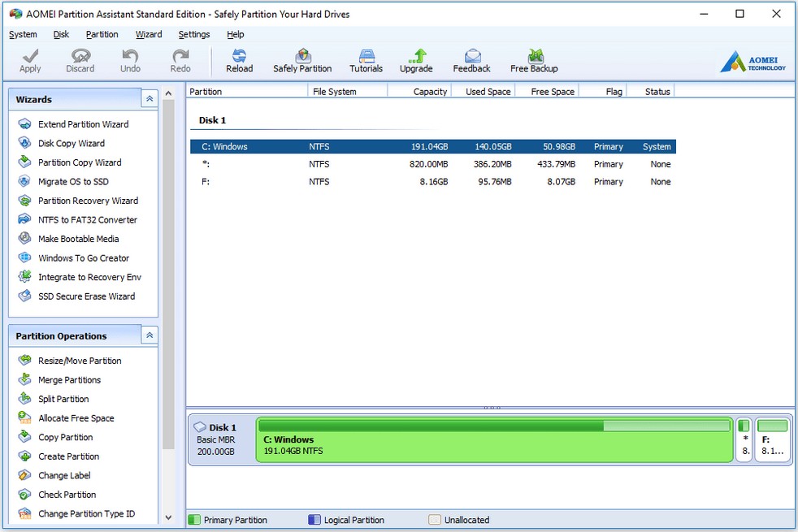The image size is (798, 532).
Task: Reload disks with the Reload icon
Action: 239,55
